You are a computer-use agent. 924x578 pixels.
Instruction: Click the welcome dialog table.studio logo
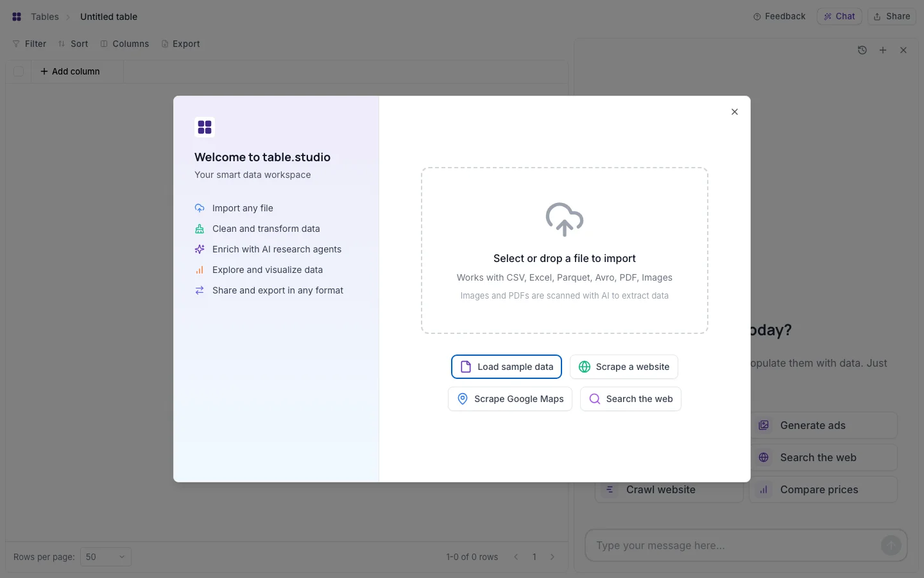point(205,127)
